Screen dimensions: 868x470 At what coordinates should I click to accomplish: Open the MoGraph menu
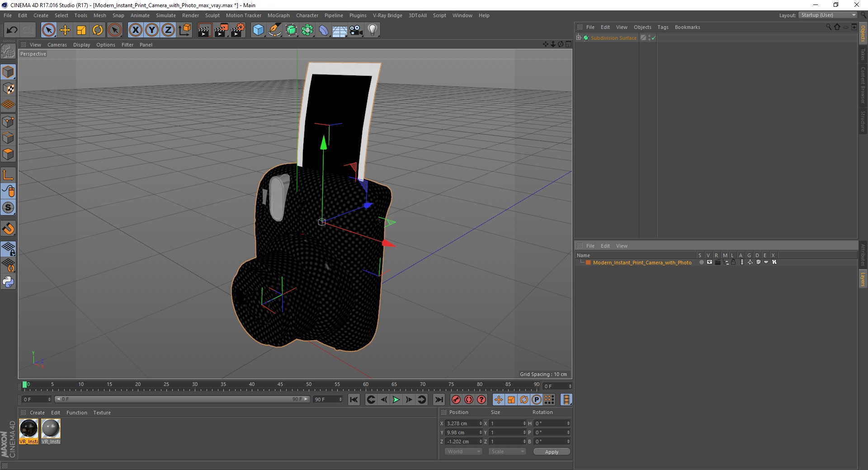[x=278, y=15]
